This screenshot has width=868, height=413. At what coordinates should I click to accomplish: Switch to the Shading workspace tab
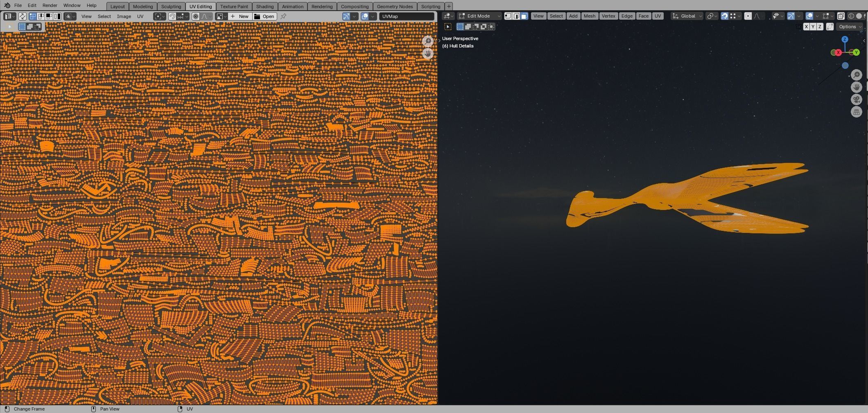265,6
